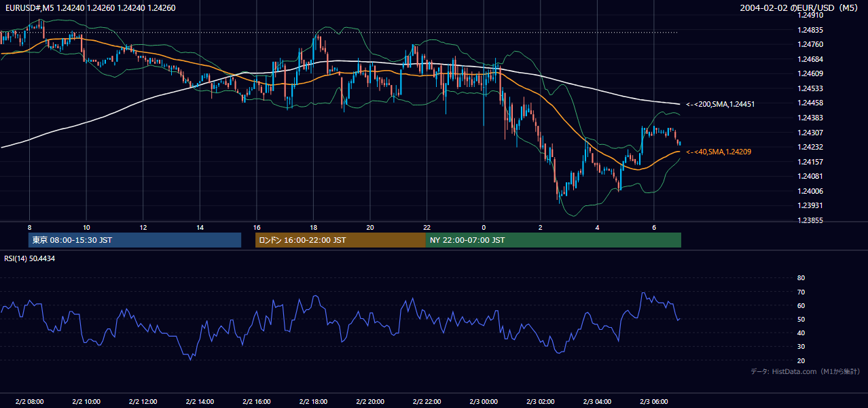The height and width of the screenshot is (408, 868).
Task: Click price axis value 1.24609
Action: pyautogui.click(x=810, y=73)
